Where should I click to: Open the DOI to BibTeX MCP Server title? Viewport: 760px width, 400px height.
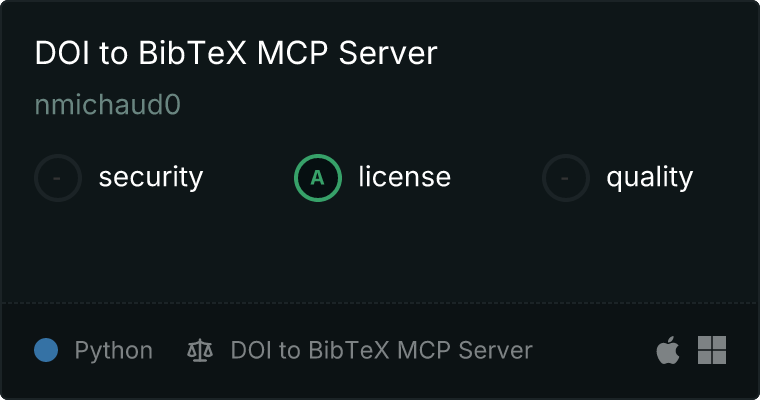coord(236,52)
